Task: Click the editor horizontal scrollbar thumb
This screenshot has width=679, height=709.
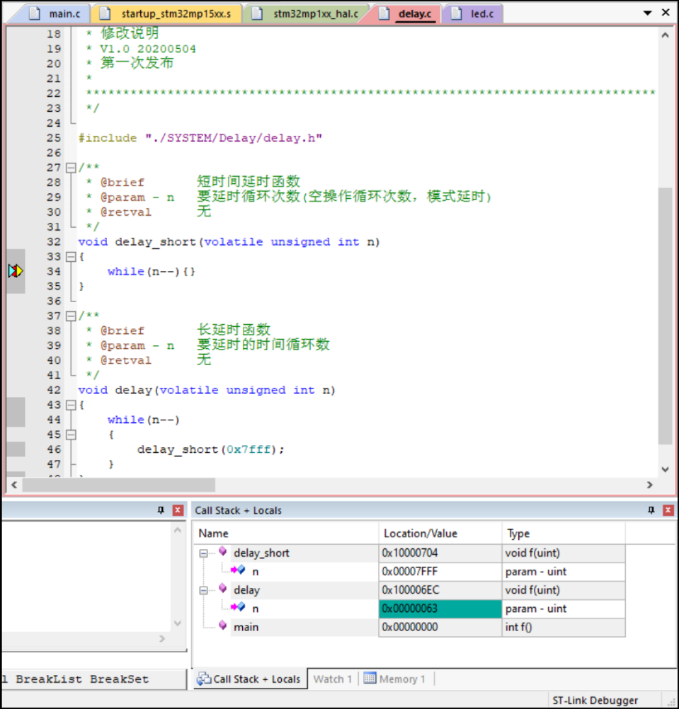Action: point(118,485)
